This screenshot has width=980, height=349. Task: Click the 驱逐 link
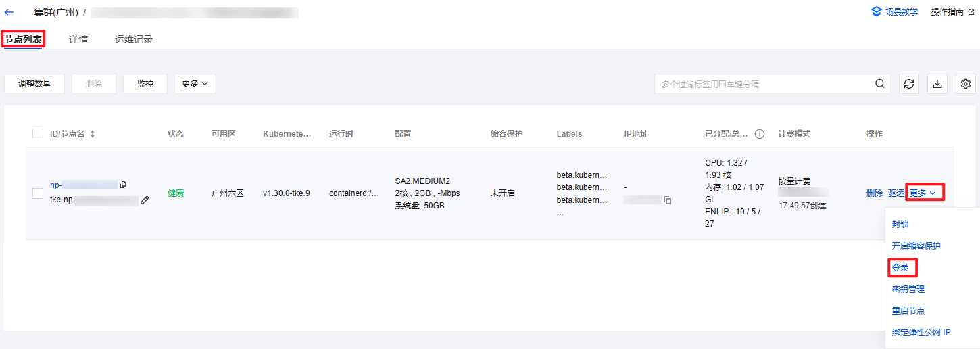click(x=896, y=193)
